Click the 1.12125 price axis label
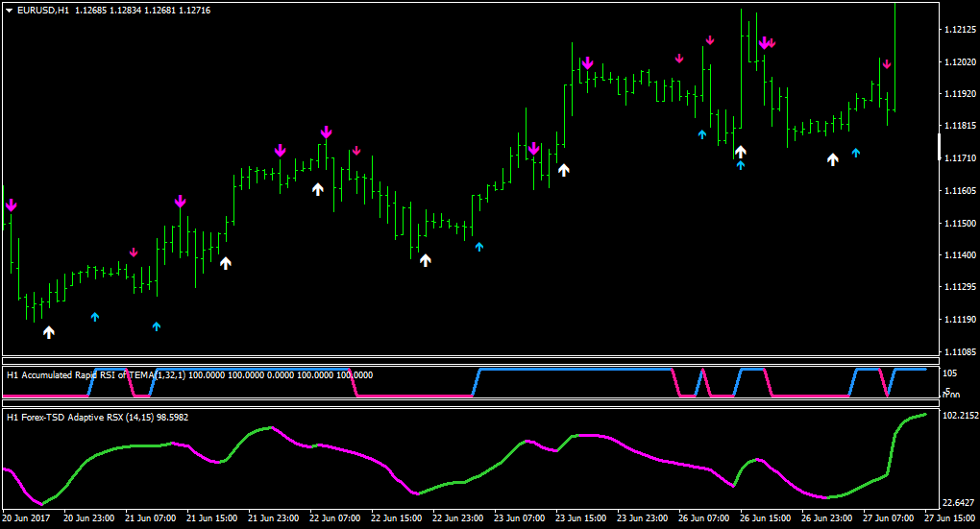980x529 pixels. (x=960, y=30)
